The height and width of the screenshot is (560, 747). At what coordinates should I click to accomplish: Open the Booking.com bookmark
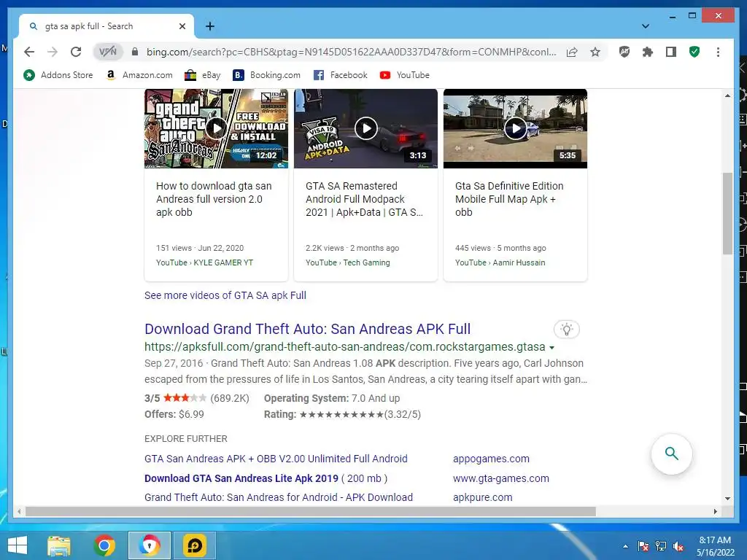[267, 75]
